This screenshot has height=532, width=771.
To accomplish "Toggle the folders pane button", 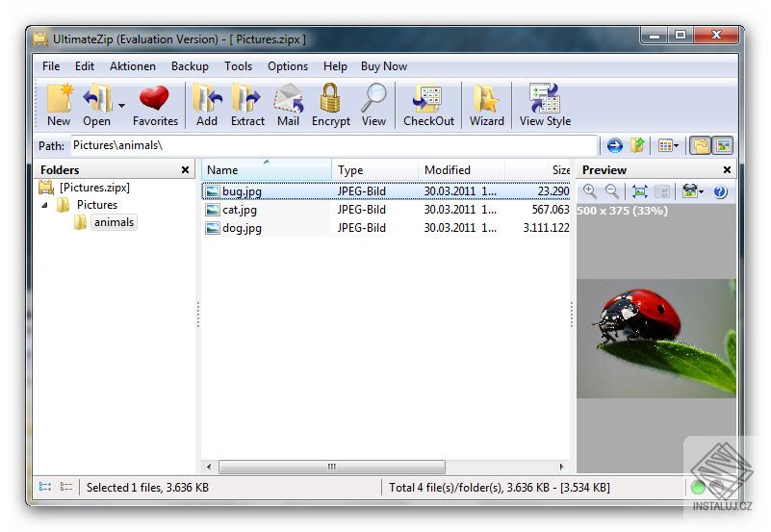I will (x=701, y=145).
